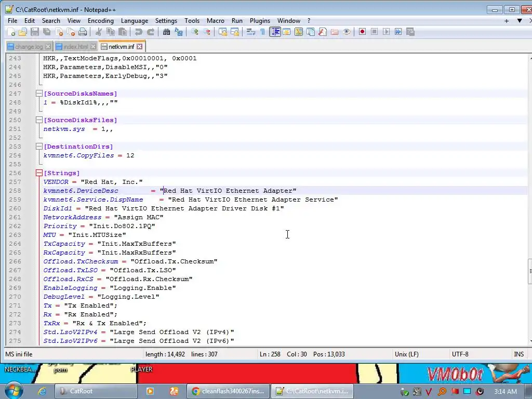Toggle show all characters pilcrow icon
This screenshot has width=532, height=399.
click(262, 32)
